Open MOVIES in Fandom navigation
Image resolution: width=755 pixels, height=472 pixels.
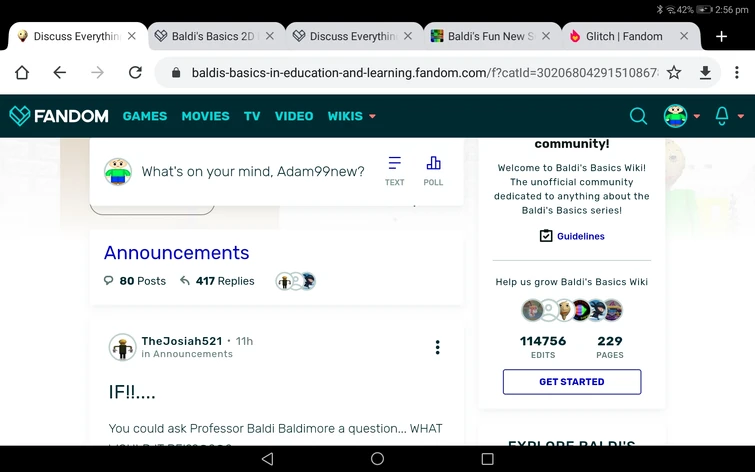coord(206,116)
